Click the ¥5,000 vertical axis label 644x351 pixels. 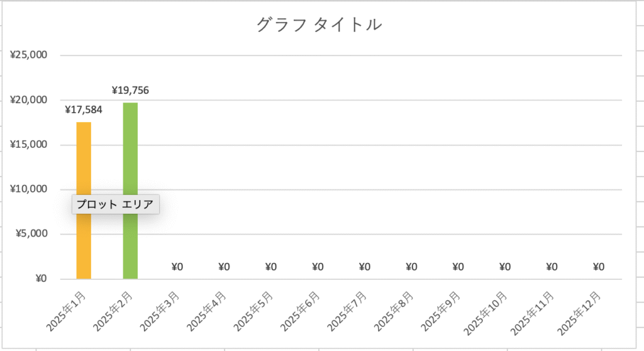tap(31, 233)
